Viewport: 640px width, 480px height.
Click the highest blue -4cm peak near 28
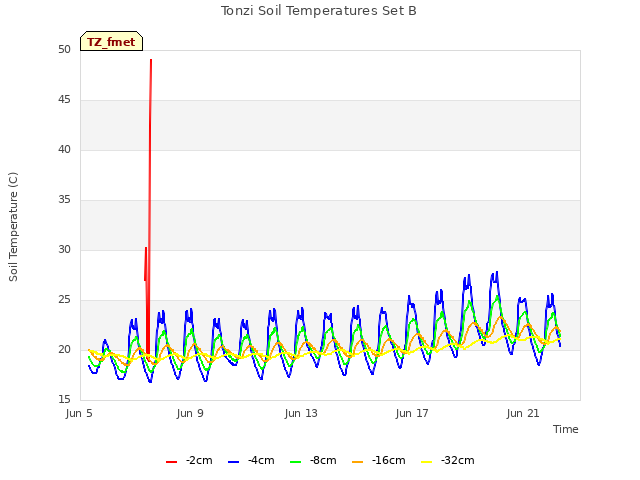tap(497, 272)
